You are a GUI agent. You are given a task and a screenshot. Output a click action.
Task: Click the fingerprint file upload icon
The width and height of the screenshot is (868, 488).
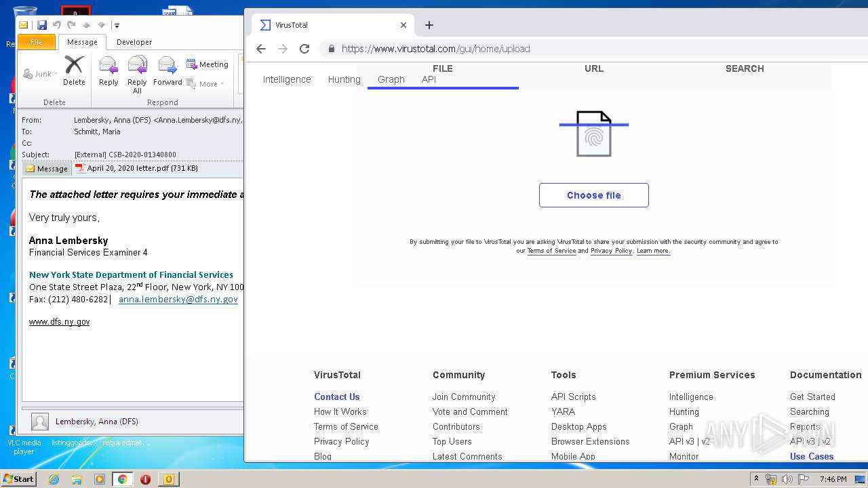[x=594, y=134]
